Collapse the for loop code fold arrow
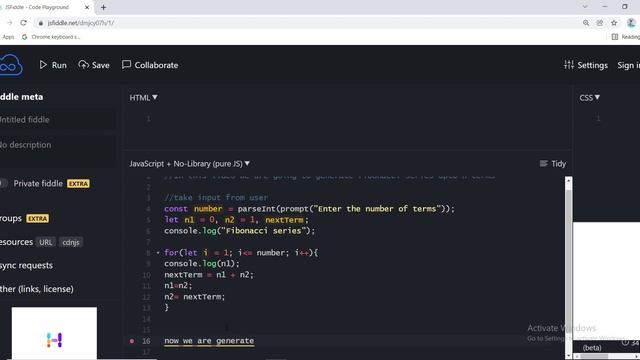The image size is (640, 360). [x=158, y=253]
